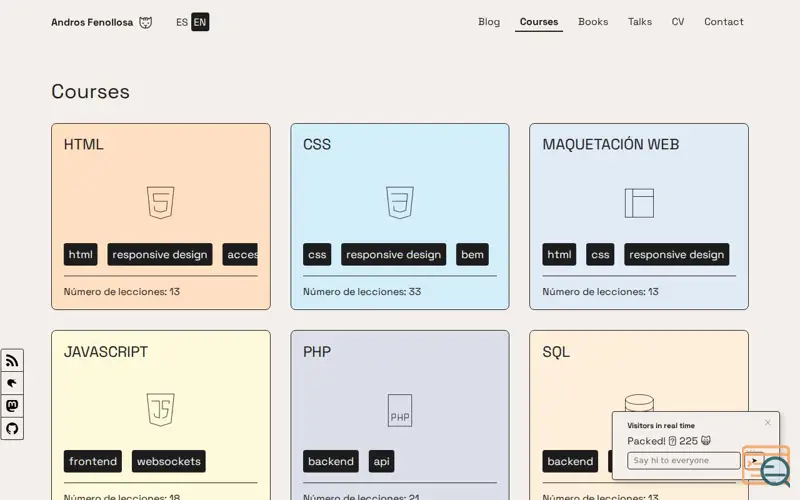Open the JAVASCRIPT course title
Image resolution: width=800 pixels, height=500 pixels.
[x=106, y=352]
